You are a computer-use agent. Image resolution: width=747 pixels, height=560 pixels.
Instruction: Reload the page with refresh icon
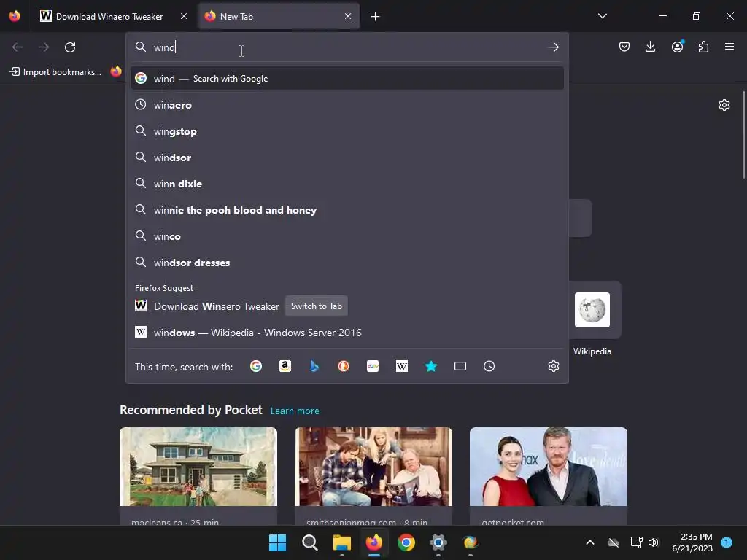point(70,47)
